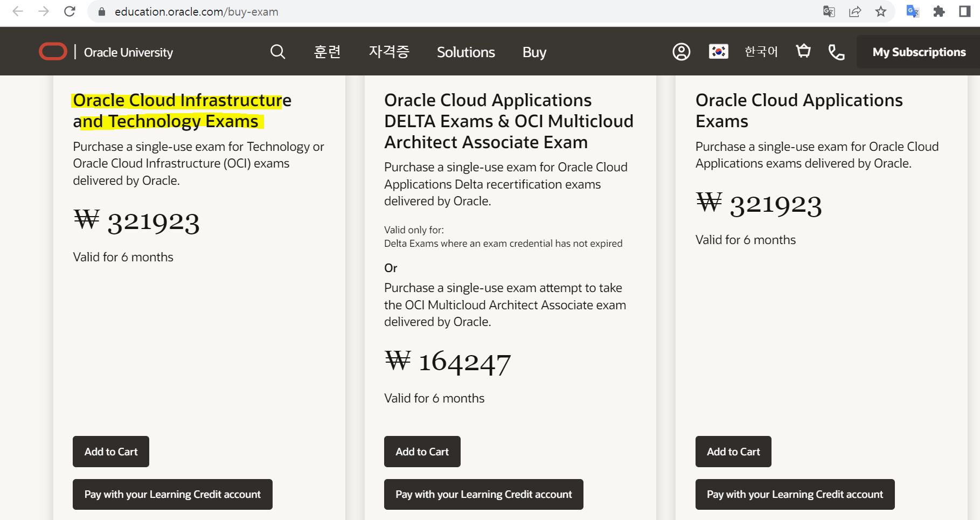Screen dimensions: 980x520
Task: Click 'Delta Exams where an exam credential has not expired'
Action: (503, 244)
